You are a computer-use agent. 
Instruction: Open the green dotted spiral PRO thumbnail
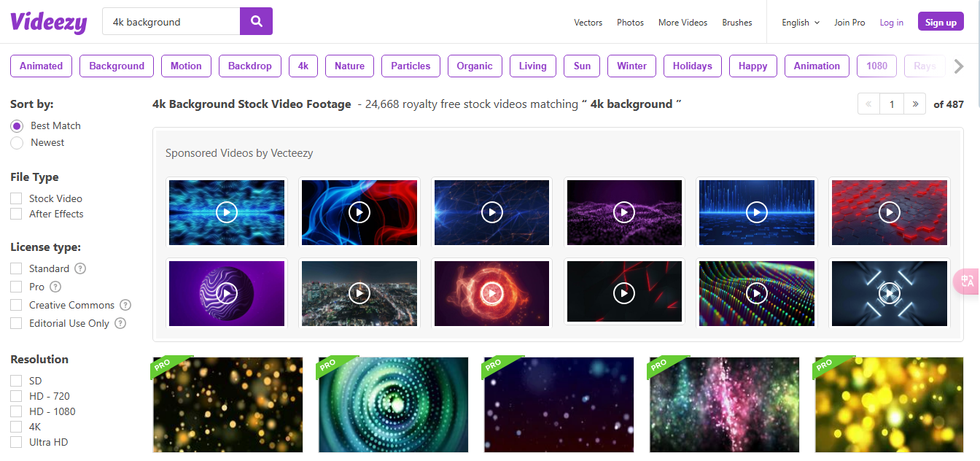click(x=394, y=405)
